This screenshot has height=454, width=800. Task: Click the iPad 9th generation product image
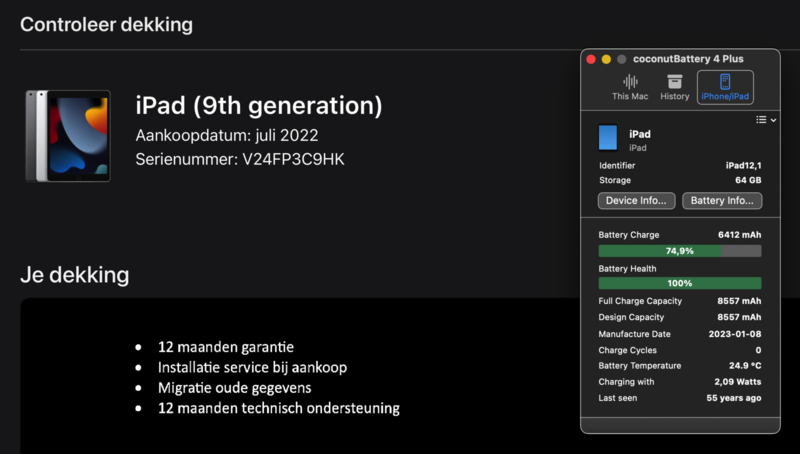tap(68, 136)
